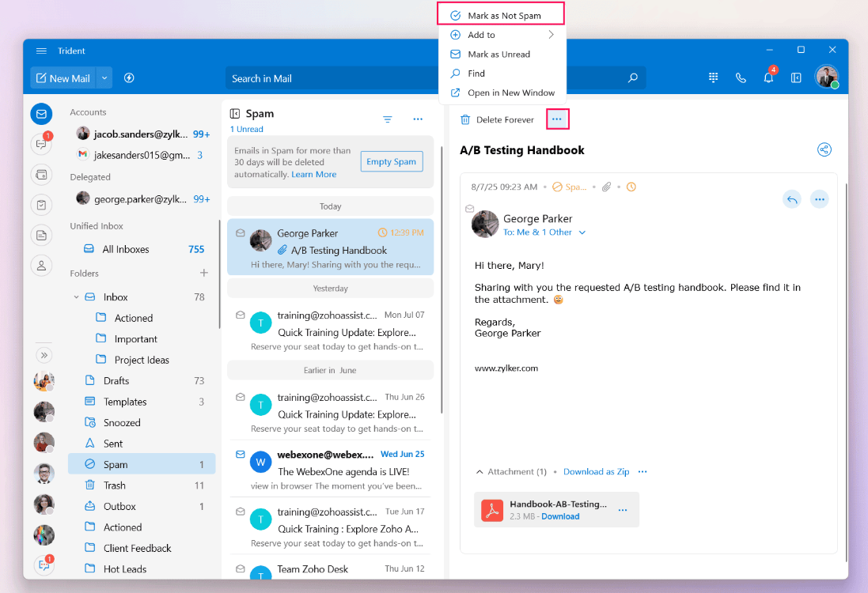The height and width of the screenshot is (593, 868).
Task: Open the Team Zoho Desk email
Action: click(x=331, y=568)
